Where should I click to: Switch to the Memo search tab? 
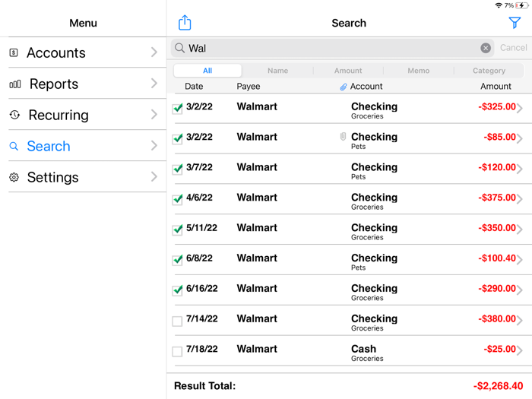click(418, 71)
